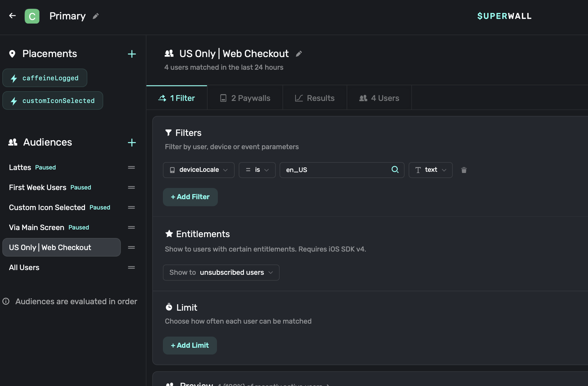This screenshot has width=588, height=386.
Task: Delete the deviceLocale filter with trash icon
Action: pos(464,170)
